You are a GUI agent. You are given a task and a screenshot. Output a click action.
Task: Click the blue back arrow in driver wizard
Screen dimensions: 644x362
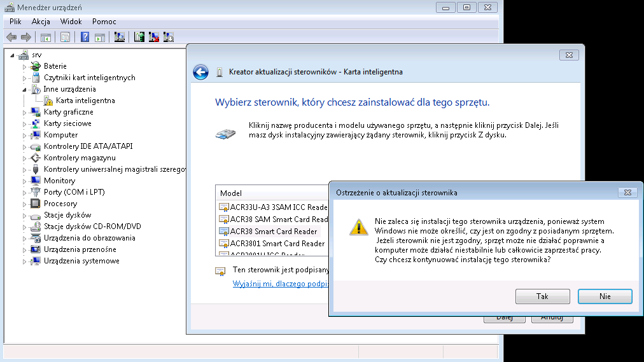tap(200, 73)
